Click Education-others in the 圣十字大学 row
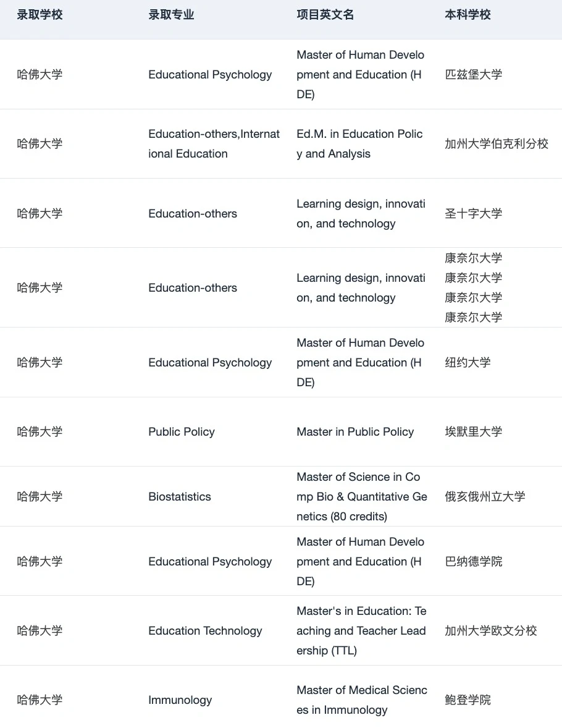562x728 pixels. point(193,214)
